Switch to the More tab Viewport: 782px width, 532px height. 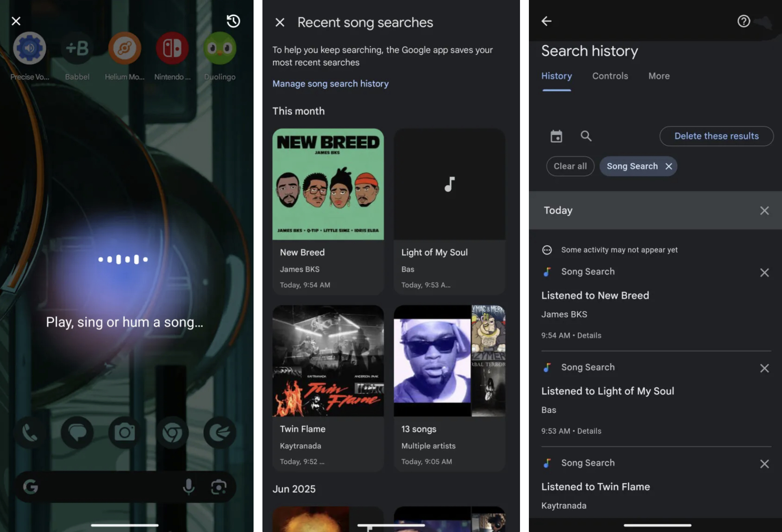click(659, 76)
